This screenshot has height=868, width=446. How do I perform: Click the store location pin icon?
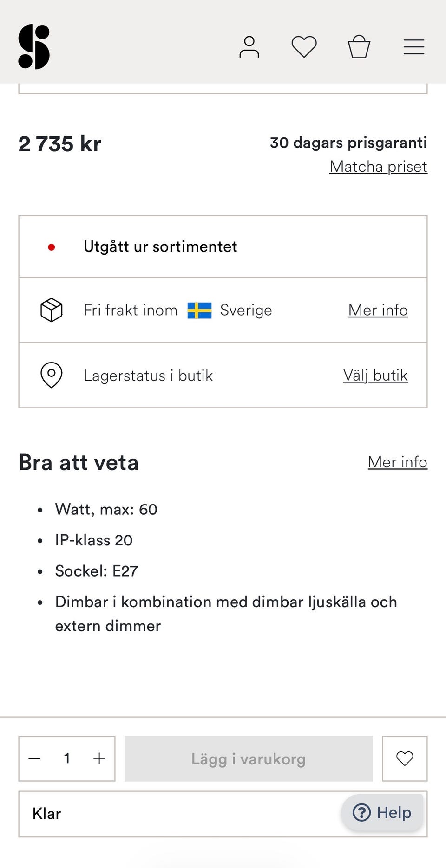(x=52, y=375)
